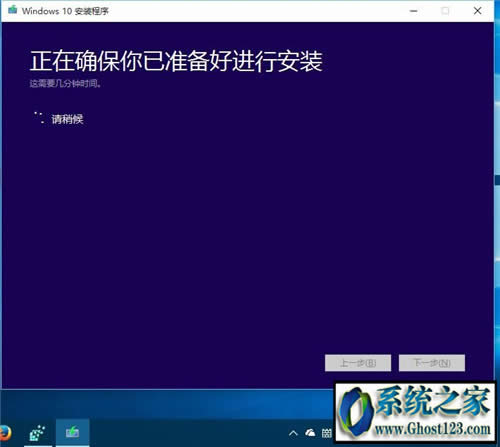Click the disabled 下一步(N) next button
Screen dimensions: 500x447
click(x=432, y=363)
